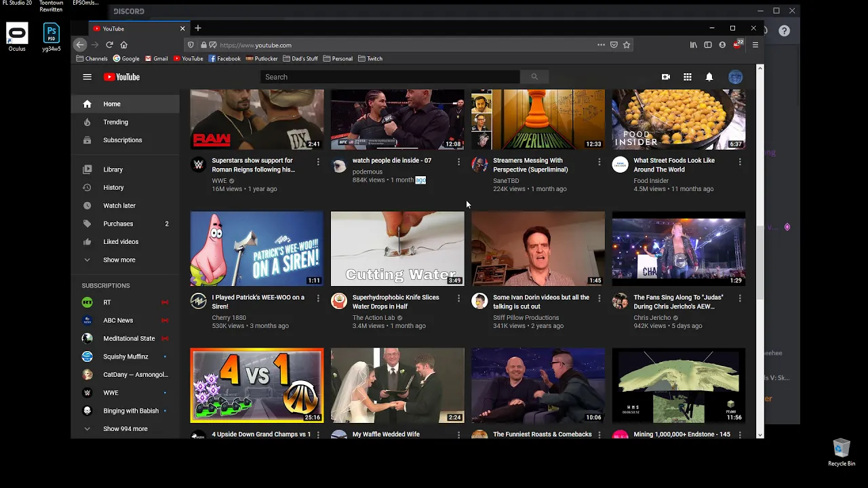868x488 pixels.
Task: Open options for Ivan Dorin videos entry
Action: 599,299
